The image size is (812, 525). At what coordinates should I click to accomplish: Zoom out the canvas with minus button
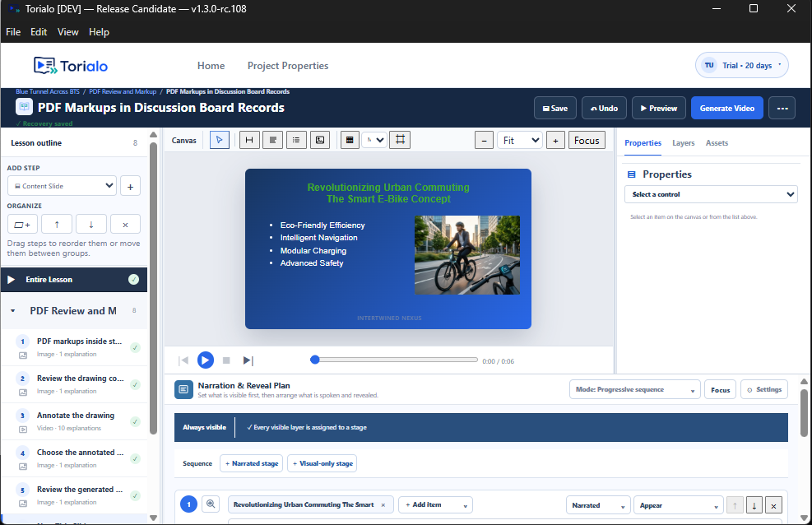485,141
